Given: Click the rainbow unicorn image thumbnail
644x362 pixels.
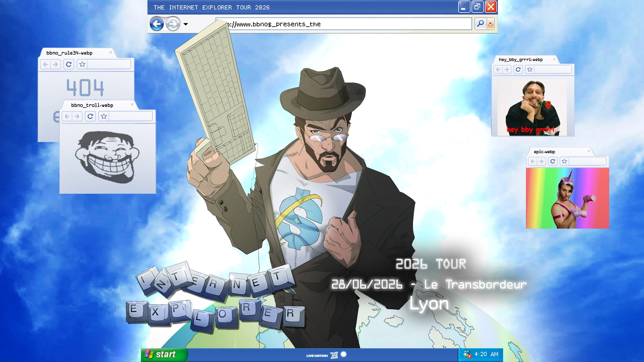Looking at the screenshot, I should coord(567,198).
